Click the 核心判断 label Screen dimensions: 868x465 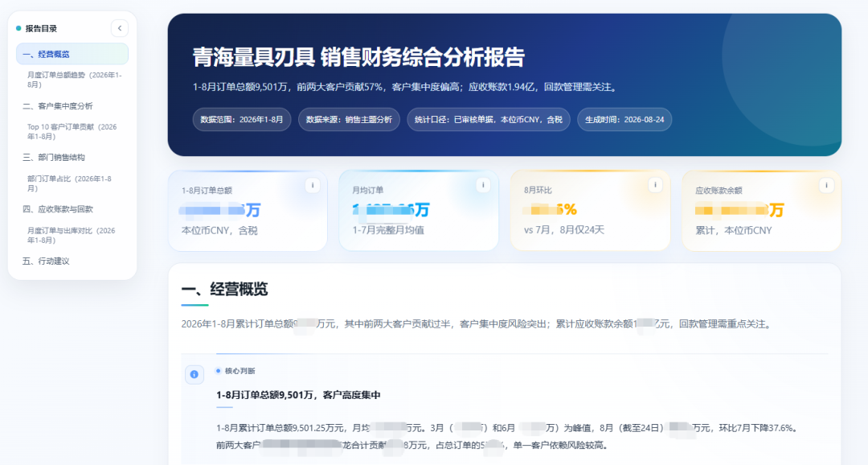(240, 371)
